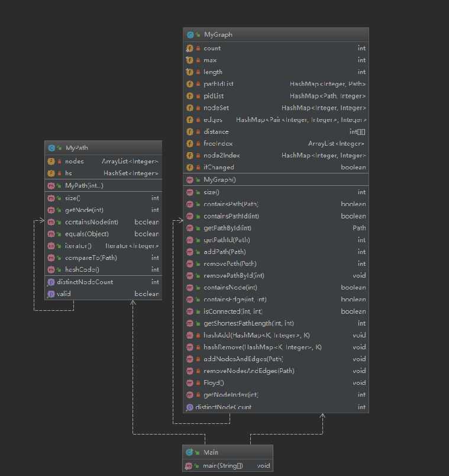449x476 pixels.
Task: Select the equals(Object) method row
Action: pos(103,234)
